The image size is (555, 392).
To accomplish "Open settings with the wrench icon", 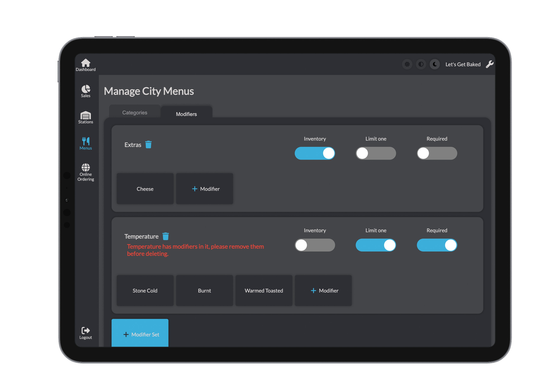I will point(490,64).
